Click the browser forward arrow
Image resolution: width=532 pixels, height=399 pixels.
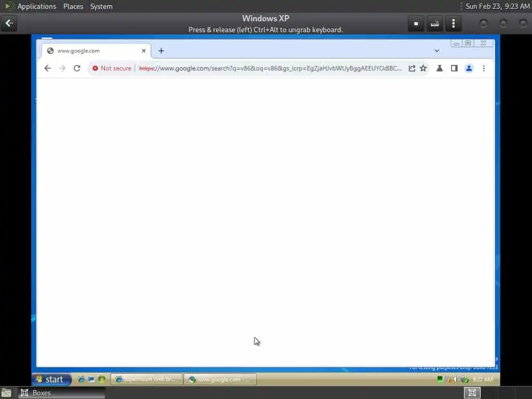(x=62, y=69)
